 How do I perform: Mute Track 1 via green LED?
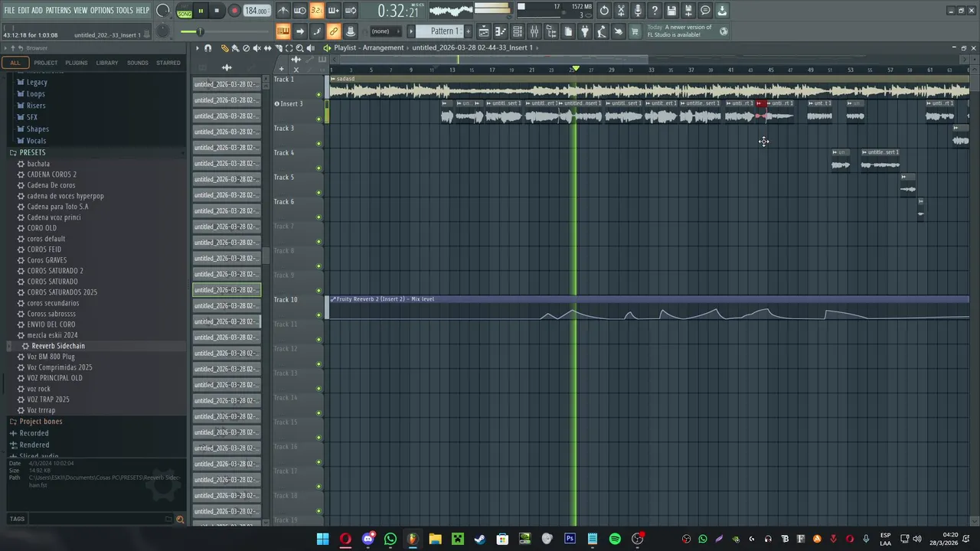pyautogui.click(x=319, y=95)
